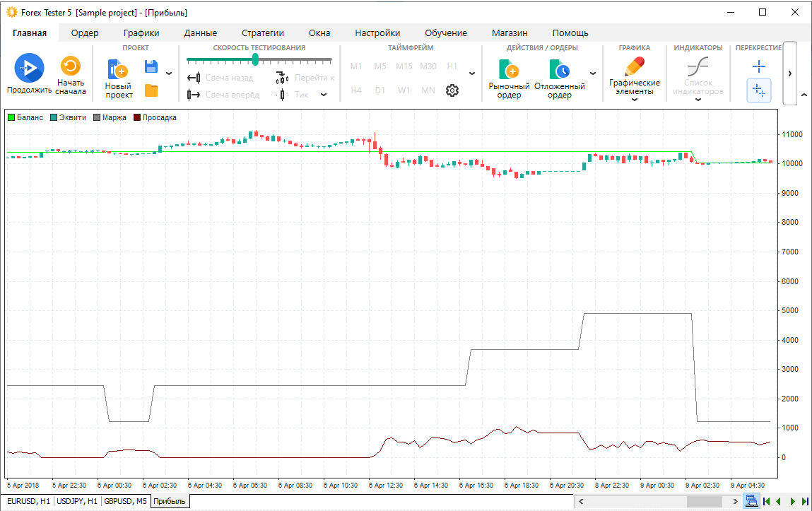Viewport: 812px width, 511px height.
Task: Select the EURUSD, H1 chart tab
Action: (x=28, y=502)
